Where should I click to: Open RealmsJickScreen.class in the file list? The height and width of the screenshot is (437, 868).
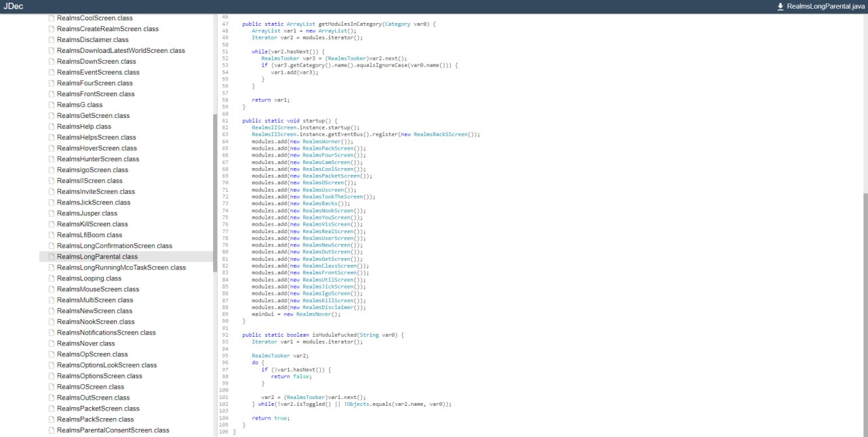click(x=94, y=203)
